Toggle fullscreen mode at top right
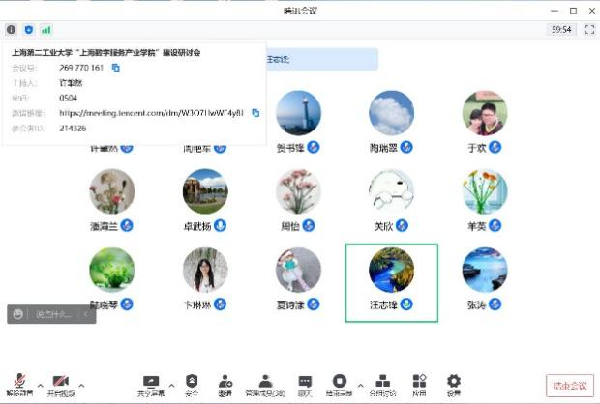 pos(589,30)
